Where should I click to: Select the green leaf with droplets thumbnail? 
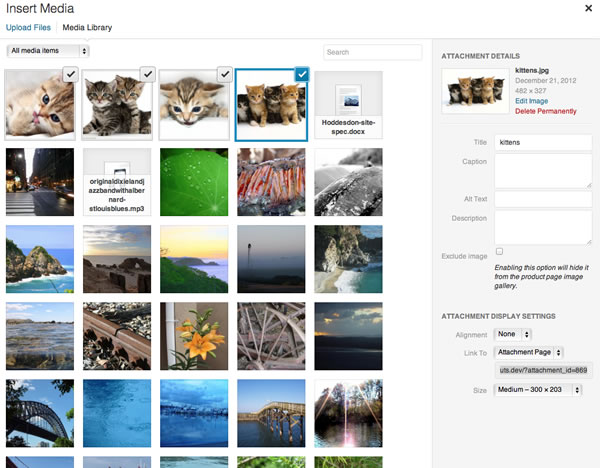point(194,182)
